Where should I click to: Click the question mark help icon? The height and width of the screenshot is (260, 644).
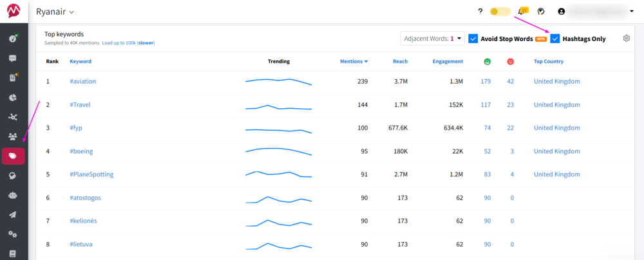(480, 12)
